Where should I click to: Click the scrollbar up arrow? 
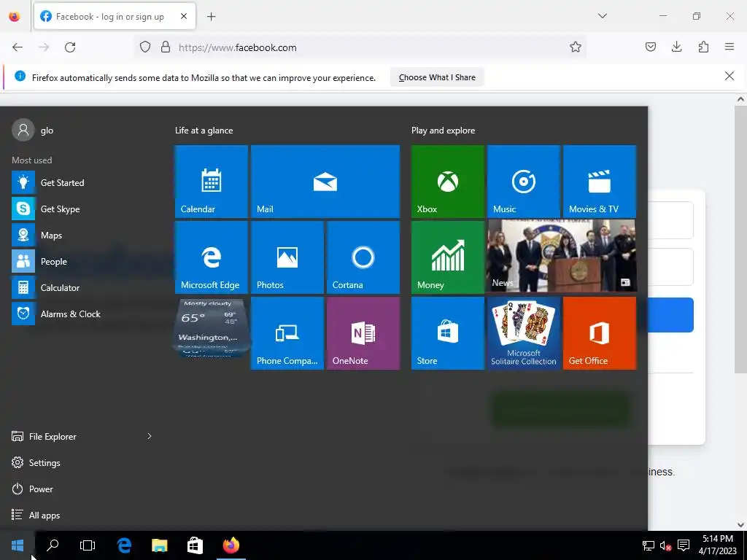tap(740, 99)
